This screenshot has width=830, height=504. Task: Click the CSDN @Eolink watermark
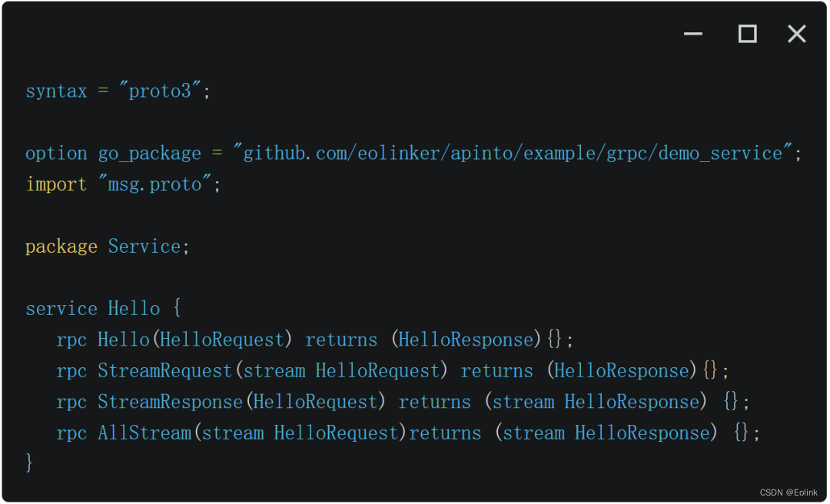788,493
